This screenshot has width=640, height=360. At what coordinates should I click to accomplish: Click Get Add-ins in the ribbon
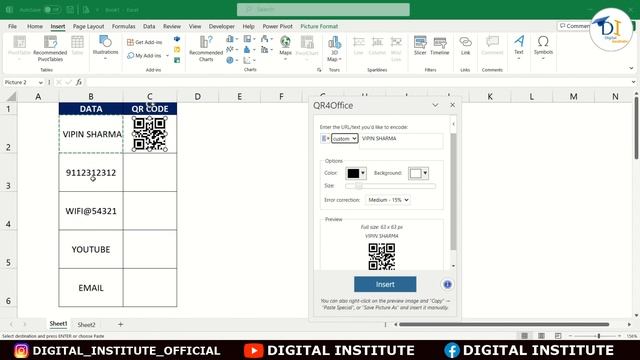(144, 42)
